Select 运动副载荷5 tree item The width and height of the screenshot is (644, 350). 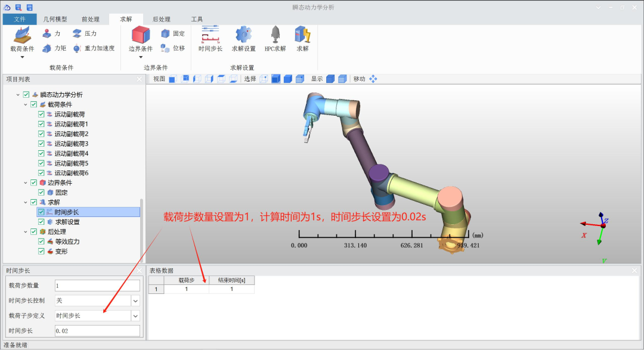pos(72,163)
